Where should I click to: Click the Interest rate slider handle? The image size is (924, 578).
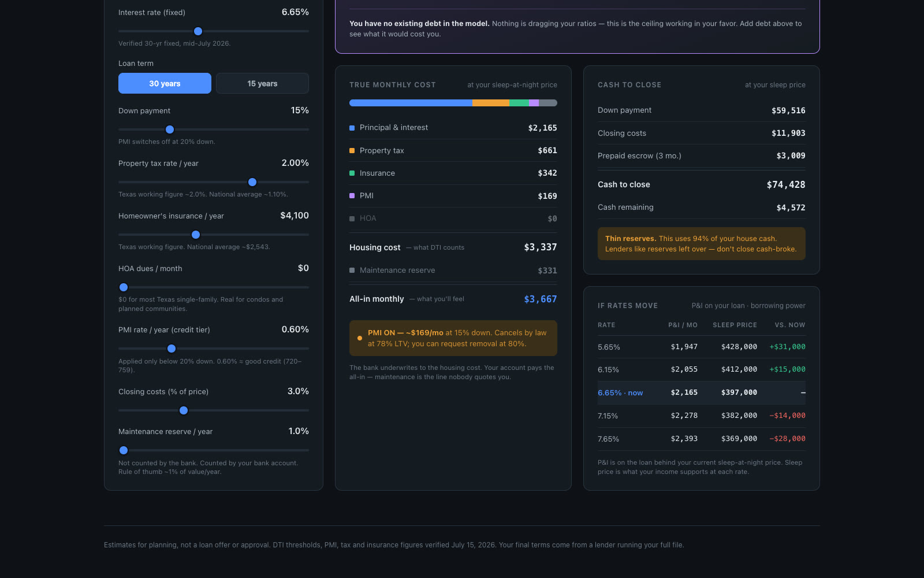click(x=198, y=31)
